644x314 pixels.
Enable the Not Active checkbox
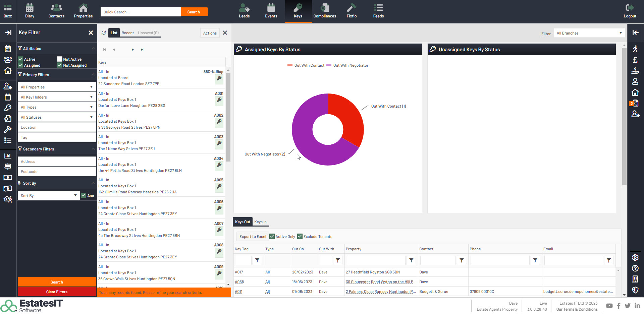(x=60, y=59)
